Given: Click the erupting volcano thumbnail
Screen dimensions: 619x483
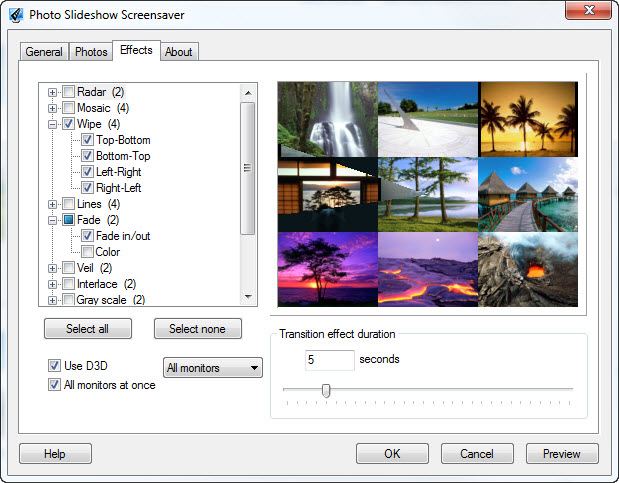Looking at the screenshot, I should [527, 268].
